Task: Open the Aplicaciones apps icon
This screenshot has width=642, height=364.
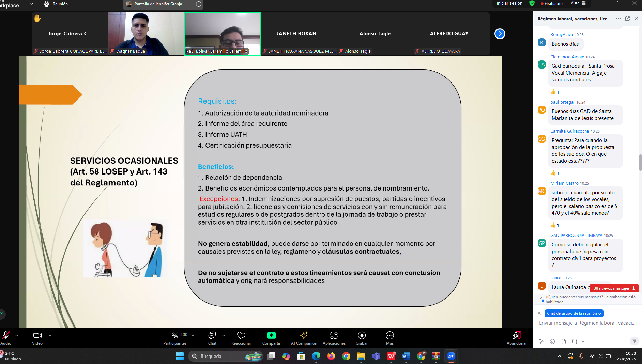Action: point(334,336)
